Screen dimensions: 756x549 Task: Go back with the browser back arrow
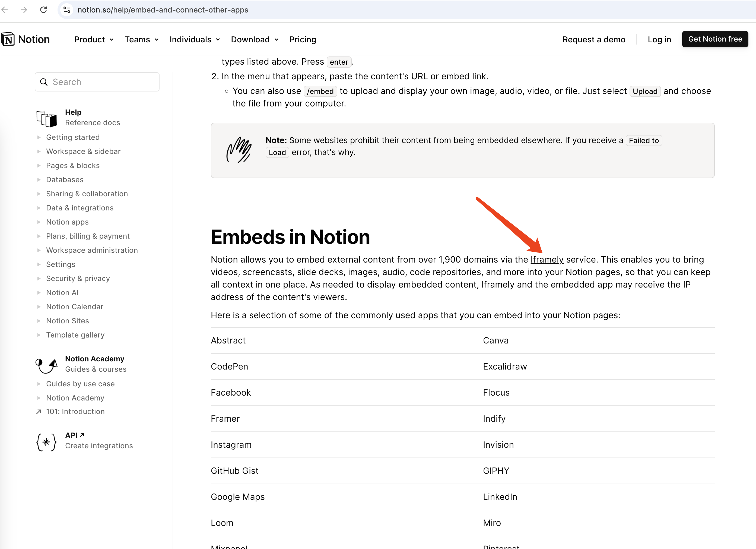click(x=5, y=10)
